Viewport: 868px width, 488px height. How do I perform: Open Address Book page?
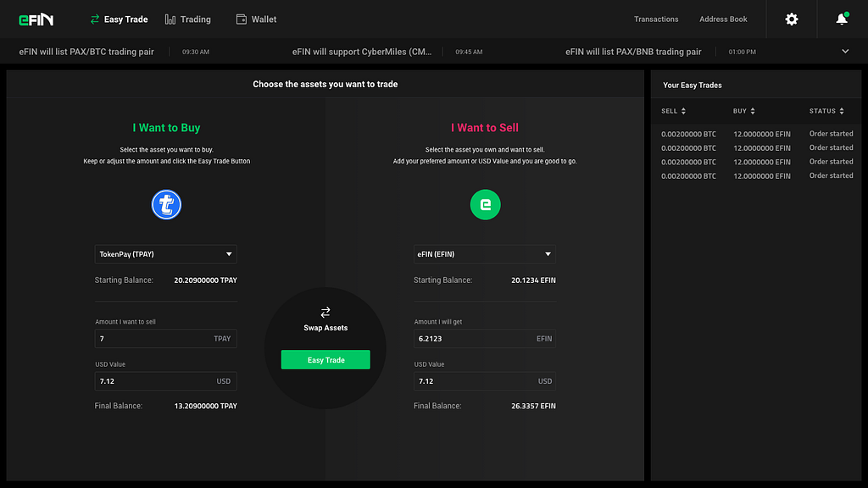click(723, 19)
